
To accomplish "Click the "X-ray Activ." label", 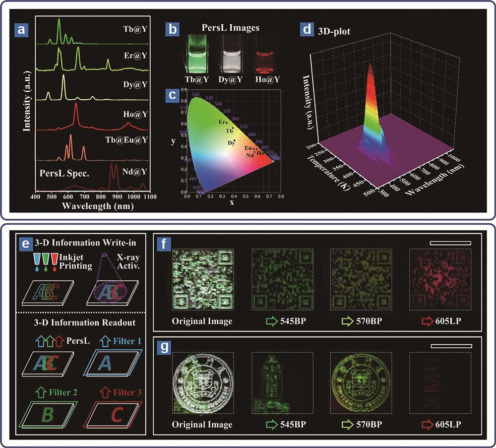I will click(128, 261).
